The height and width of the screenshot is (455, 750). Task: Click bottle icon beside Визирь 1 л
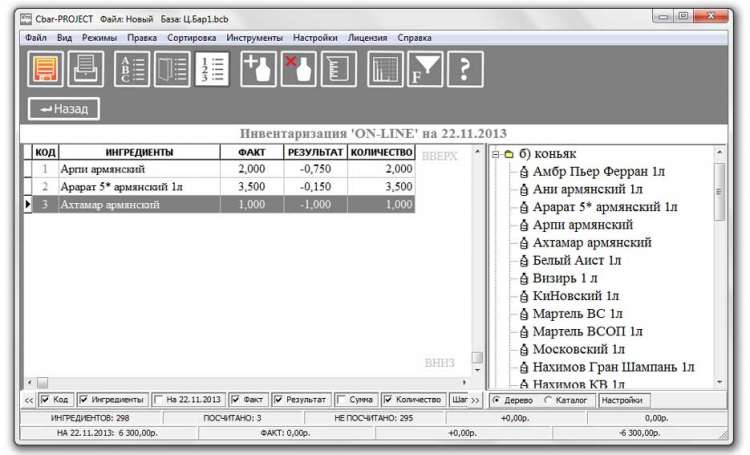524,278
